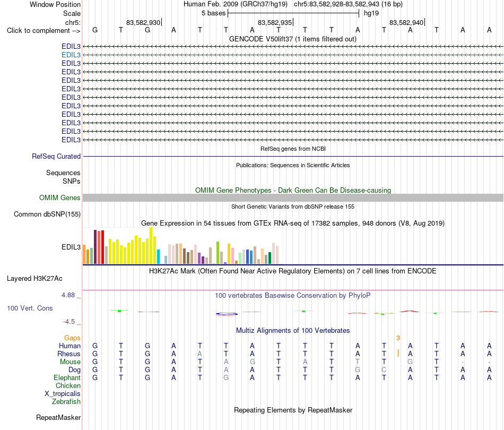Open 'Multiz Alignments of 100 Vertebrates' title
This screenshot has width=504, height=430.
point(293,331)
